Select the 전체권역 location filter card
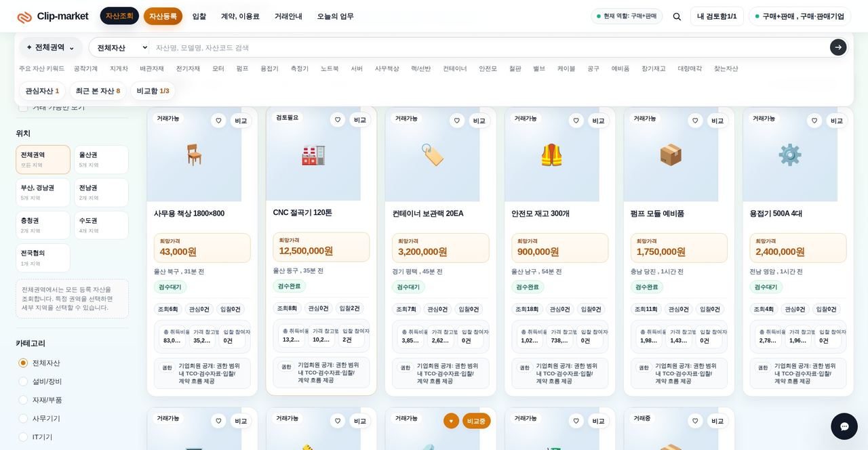 (x=43, y=159)
